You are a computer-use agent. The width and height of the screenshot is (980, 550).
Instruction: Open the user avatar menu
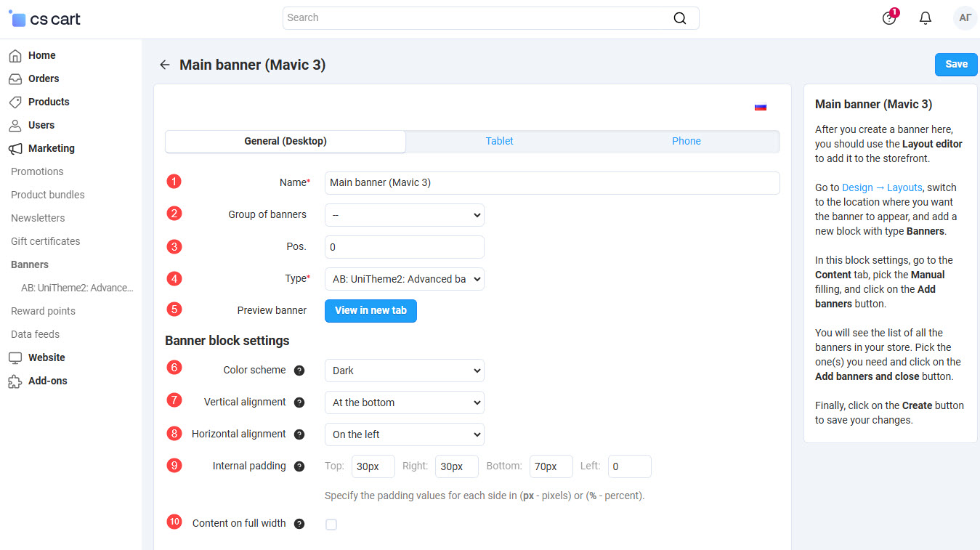[x=965, y=18]
